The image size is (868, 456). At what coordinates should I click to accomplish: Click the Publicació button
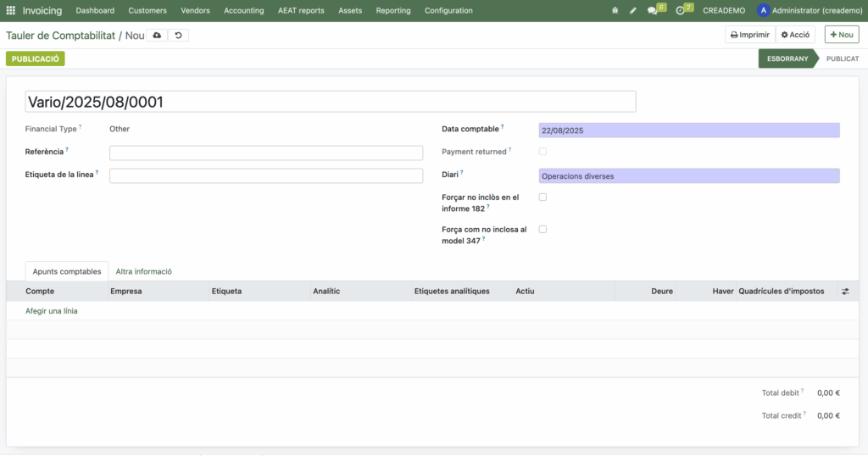[36, 58]
